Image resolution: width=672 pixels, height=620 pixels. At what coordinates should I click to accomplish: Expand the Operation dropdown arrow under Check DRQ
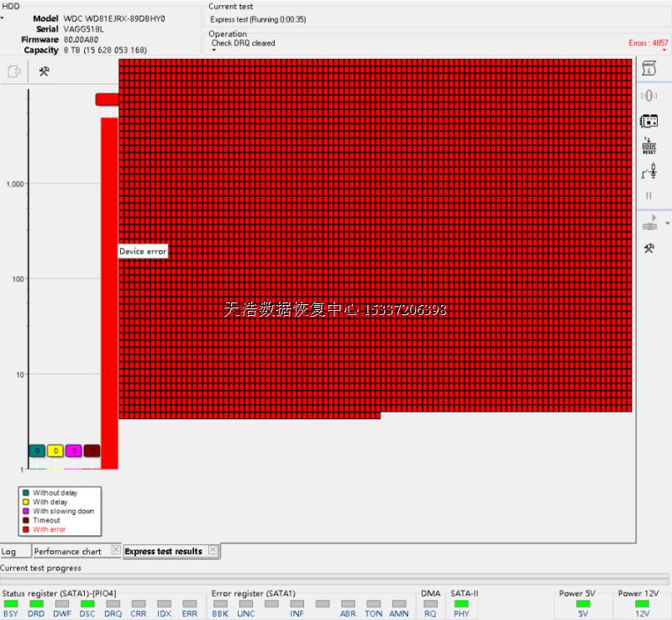point(213,50)
